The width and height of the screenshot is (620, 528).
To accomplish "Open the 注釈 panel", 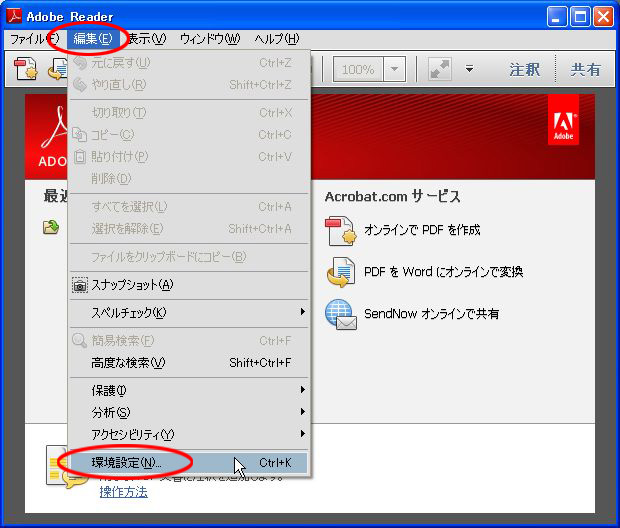I will coord(525,70).
